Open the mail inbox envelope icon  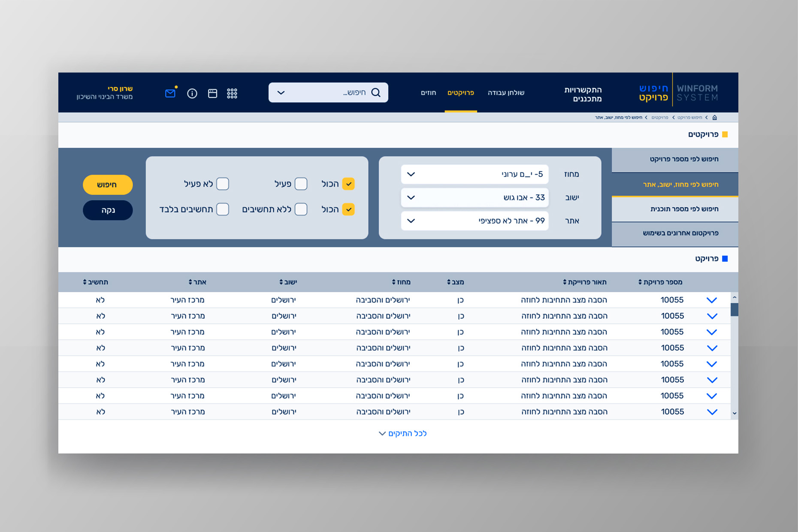[x=170, y=93]
